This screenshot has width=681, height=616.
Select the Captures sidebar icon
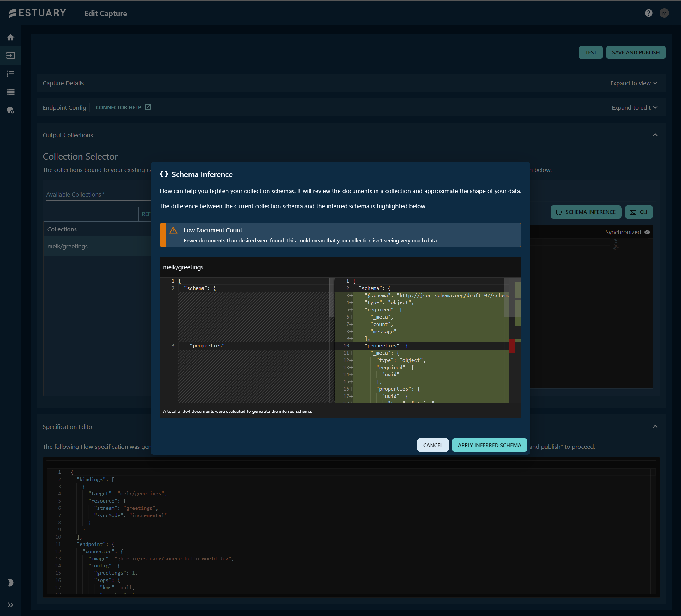pos(10,55)
